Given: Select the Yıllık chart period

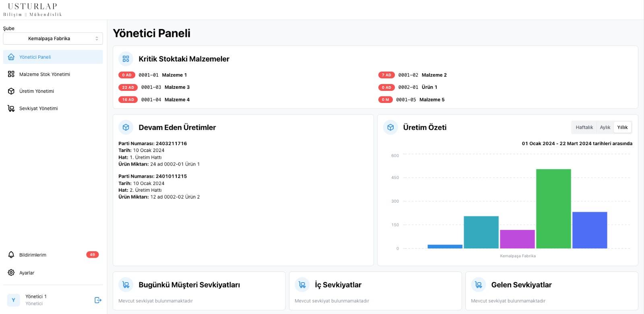Looking at the screenshot, I should click(x=622, y=127).
